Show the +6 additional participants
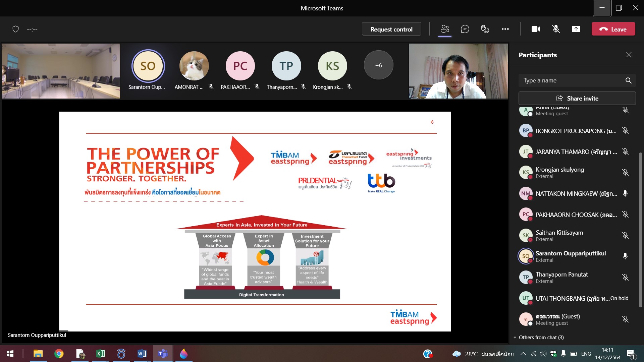The image size is (644, 362). 379,65
